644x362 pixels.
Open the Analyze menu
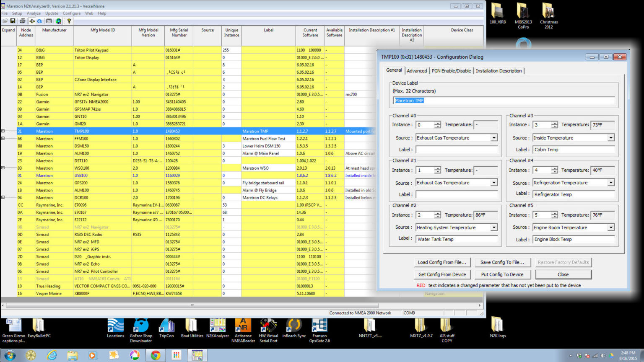tap(34, 13)
